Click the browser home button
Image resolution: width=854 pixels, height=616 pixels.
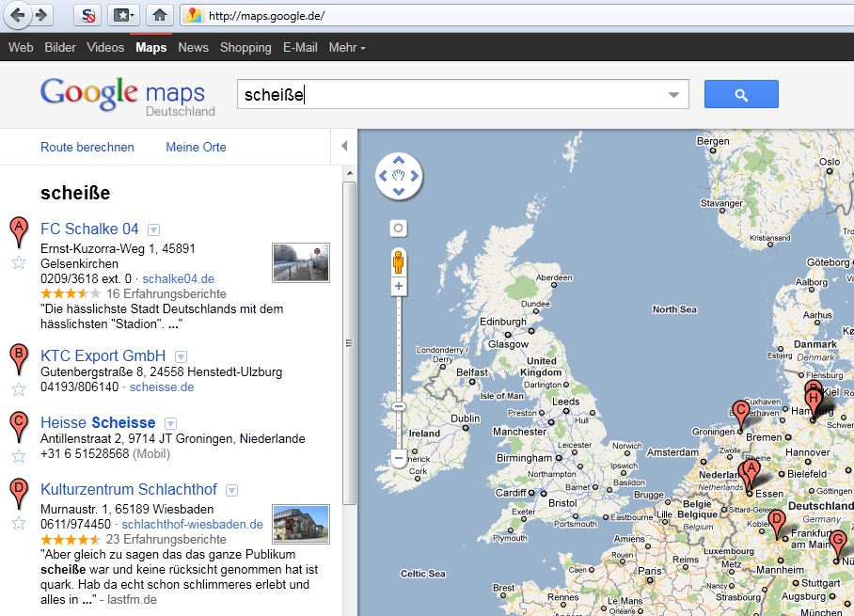click(161, 15)
